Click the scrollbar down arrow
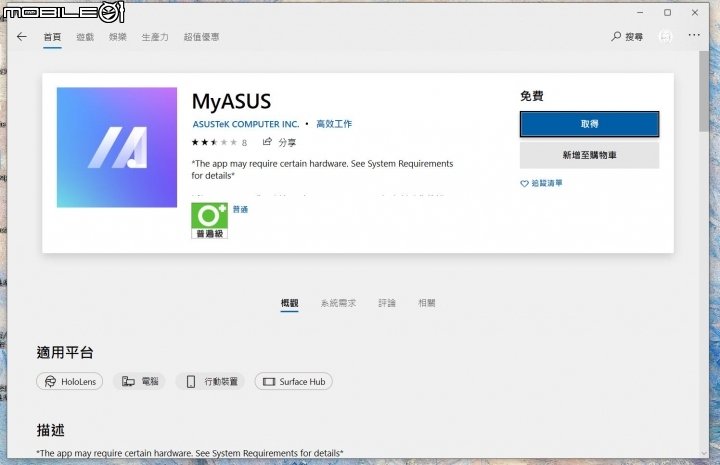 pos(704,454)
